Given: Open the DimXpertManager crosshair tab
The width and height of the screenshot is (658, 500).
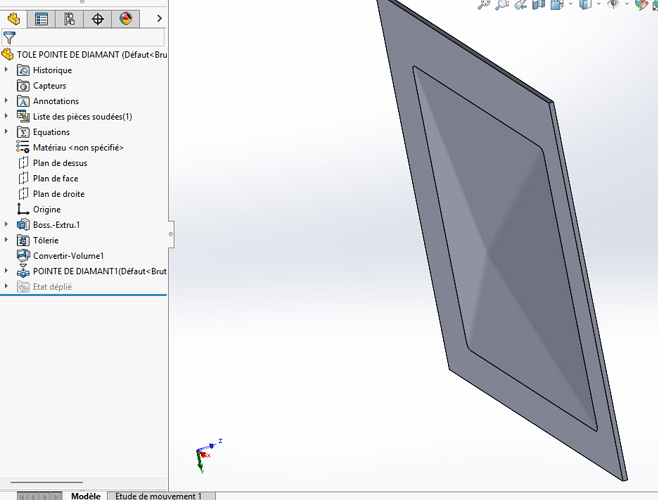Looking at the screenshot, I should pyautogui.click(x=97, y=18).
